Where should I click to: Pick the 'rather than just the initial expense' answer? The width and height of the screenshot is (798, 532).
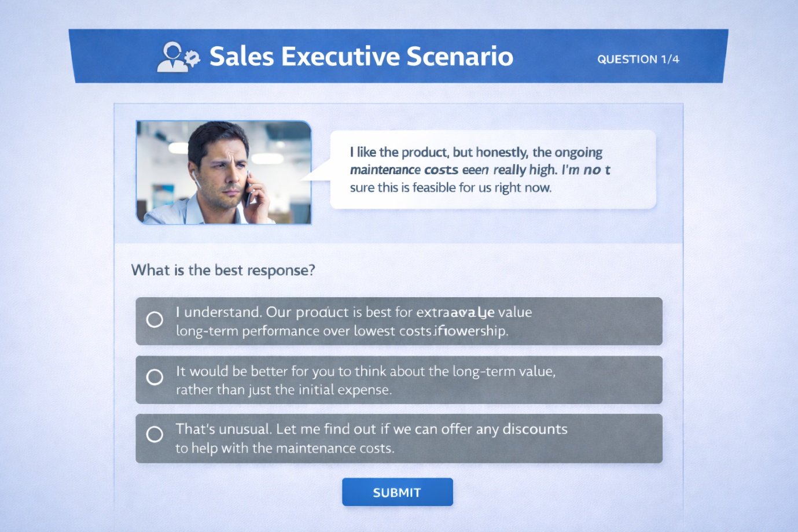(284, 390)
